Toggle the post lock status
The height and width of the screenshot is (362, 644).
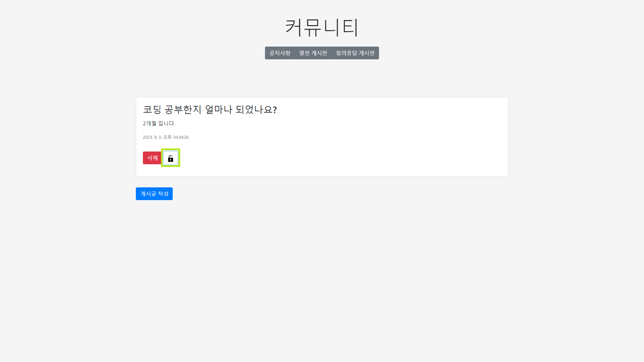pos(170,158)
